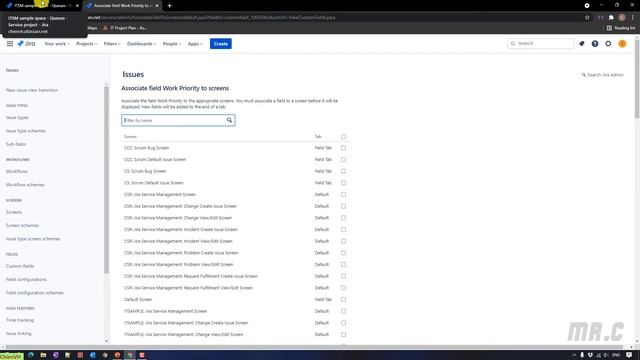This screenshot has width=640, height=360.
Task: Bookmark this page with the star icon
Action: (587, 18)
